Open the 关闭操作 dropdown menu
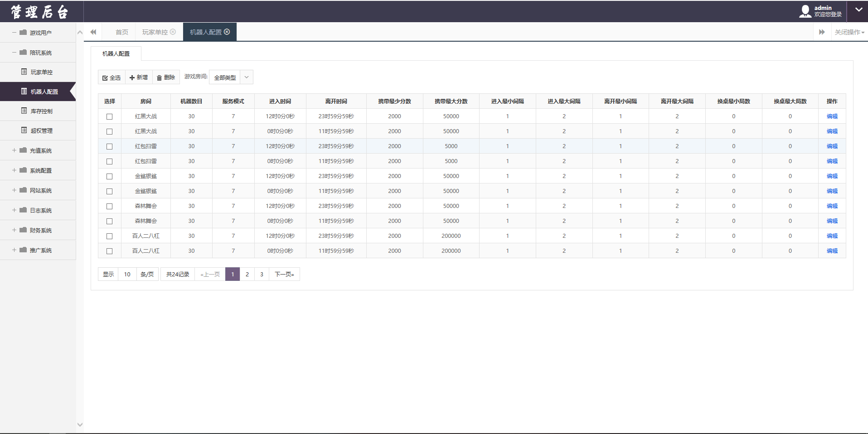 (x=849, y=32)
